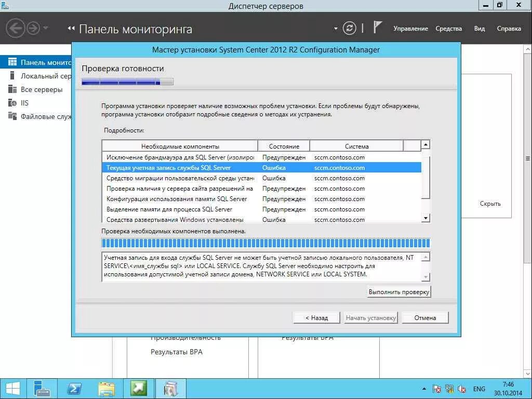Screen dimensions: 532x399
Task: Click the back navigation arrow in Server Manager
Action: point(15,28)
